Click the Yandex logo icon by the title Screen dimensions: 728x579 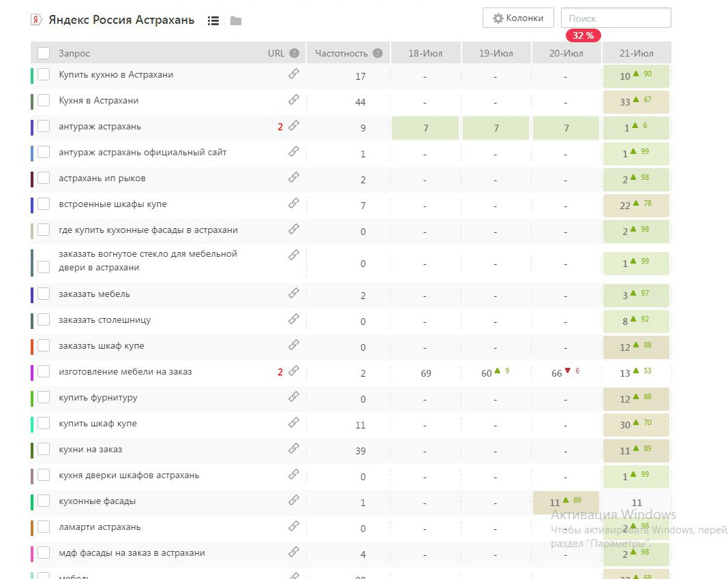click(x=36, y=20)
